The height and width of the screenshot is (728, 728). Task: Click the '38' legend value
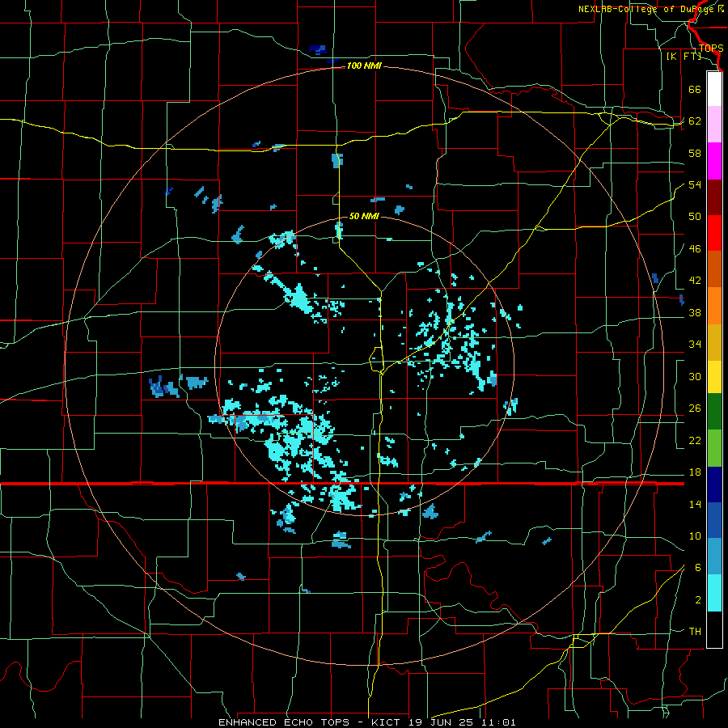pos(695,312)
